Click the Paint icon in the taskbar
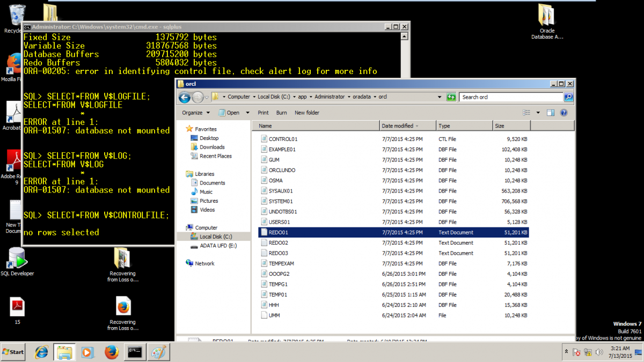 [x=157, y=352]
